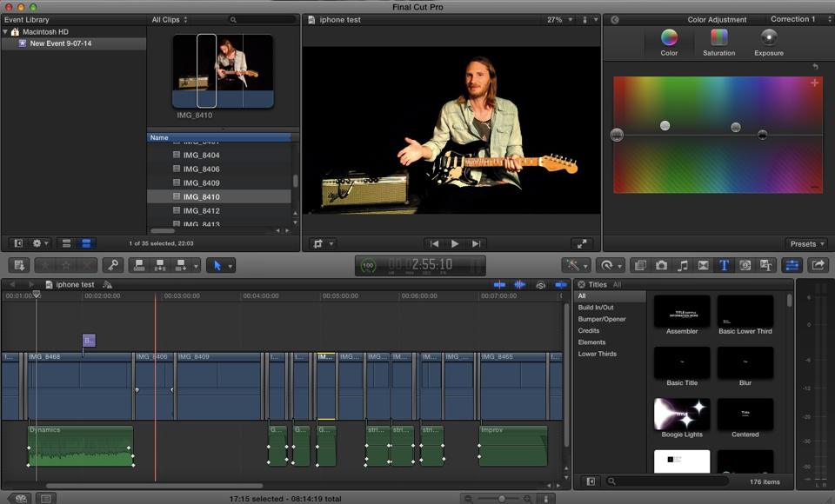835x504 pixels.
Task: Select the Basic Lower Third title
Action: point(745,310)
